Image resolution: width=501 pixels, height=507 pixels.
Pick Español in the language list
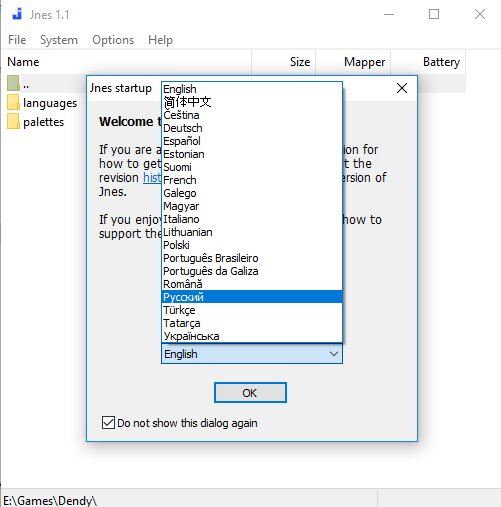[x=252, y=141]
